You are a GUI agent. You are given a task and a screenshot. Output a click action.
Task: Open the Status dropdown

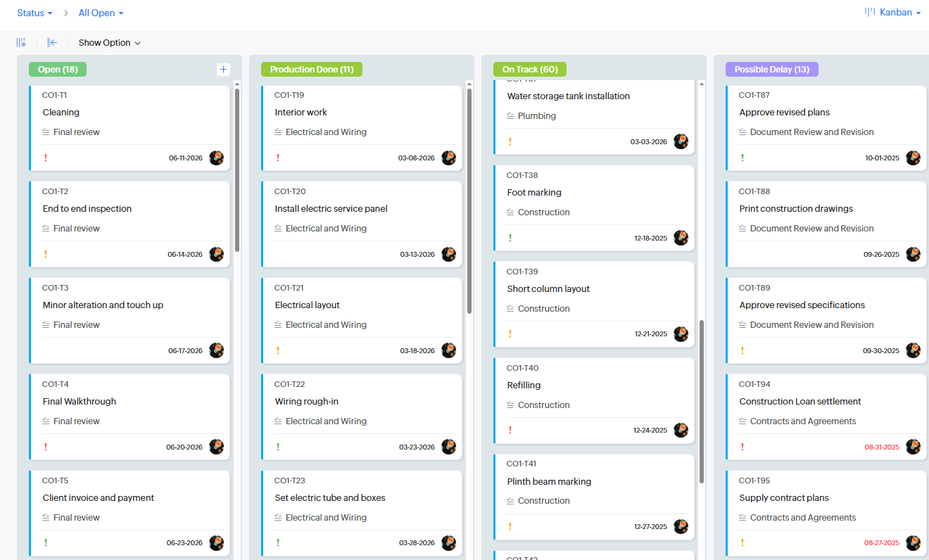tap(34, 13)
